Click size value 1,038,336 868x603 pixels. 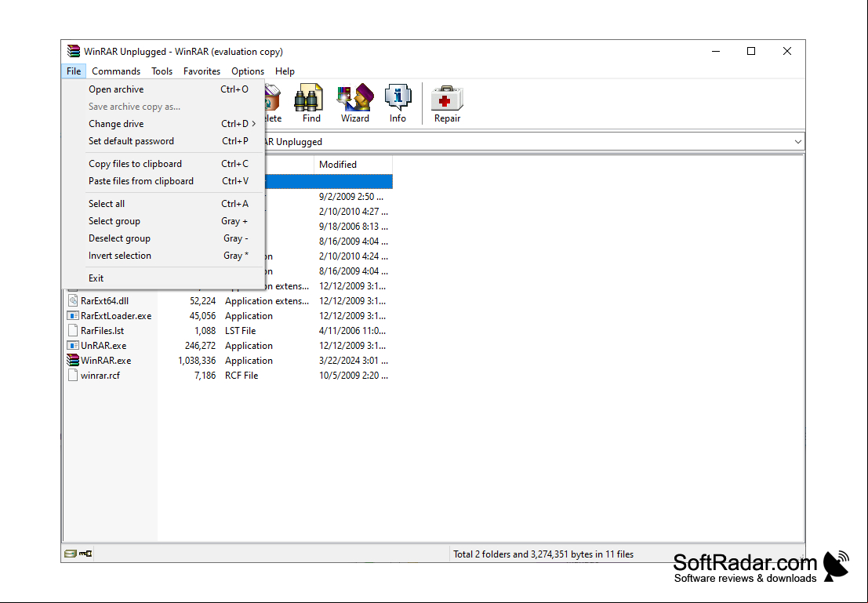pyautogui.click(x=197, y=361)
